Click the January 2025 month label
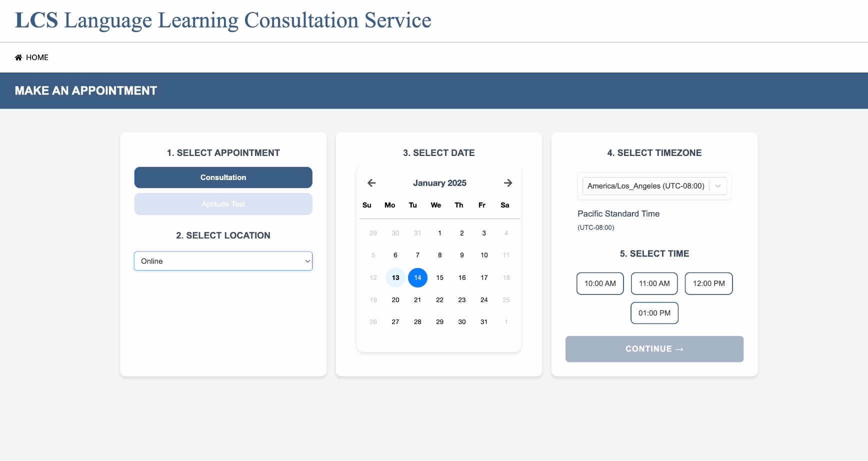The image size is (868, 461). point(439,183)
